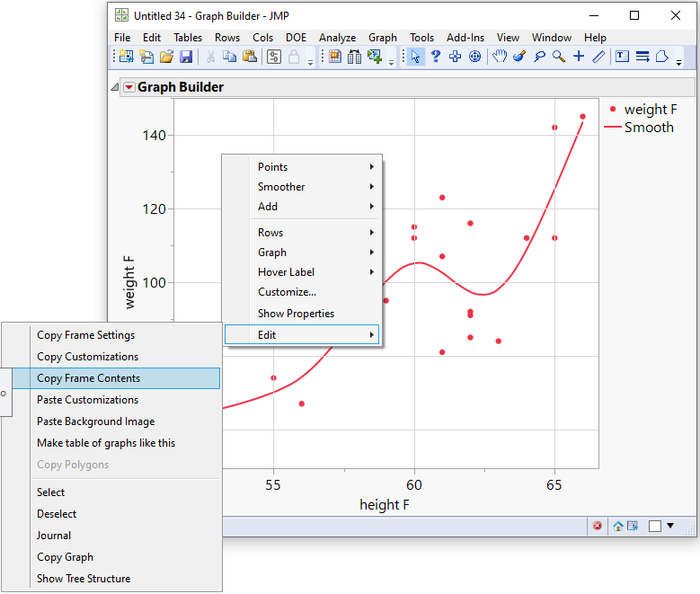Image resolution: width=700 pixels, height=594 pixels.
Task: Select the Help question mark tool
Action: pos(435,57)
